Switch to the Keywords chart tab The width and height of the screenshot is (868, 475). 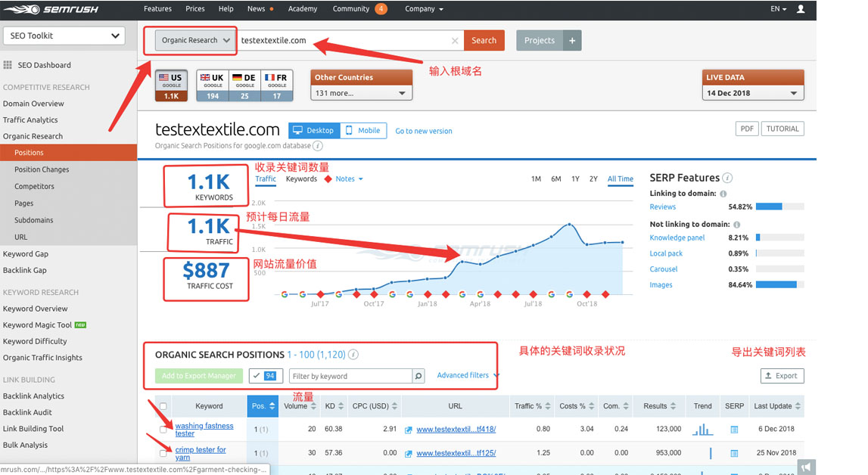301,179
